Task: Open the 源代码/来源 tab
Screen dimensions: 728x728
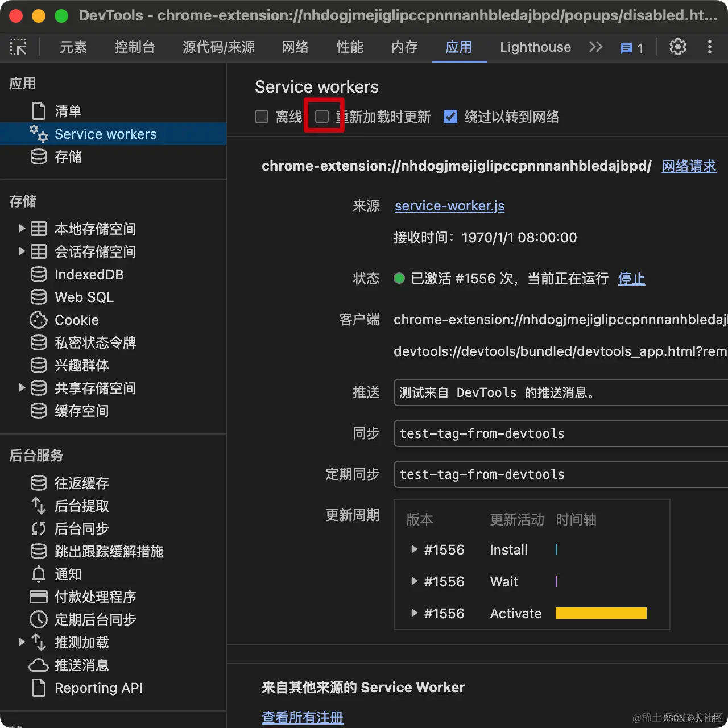Action: 219,47
